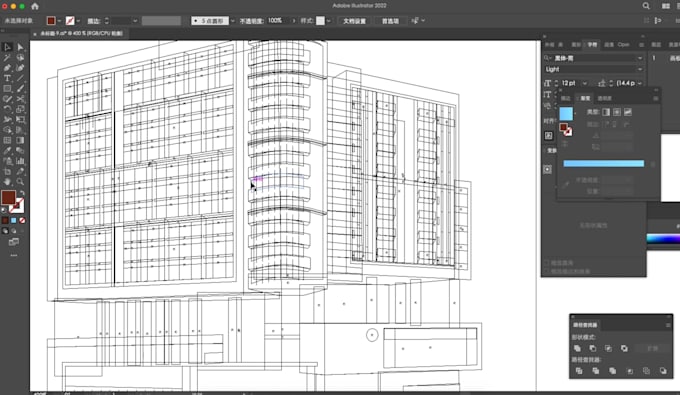
Task: Open the document tab at 400% RGB
Action: point(81,33)
